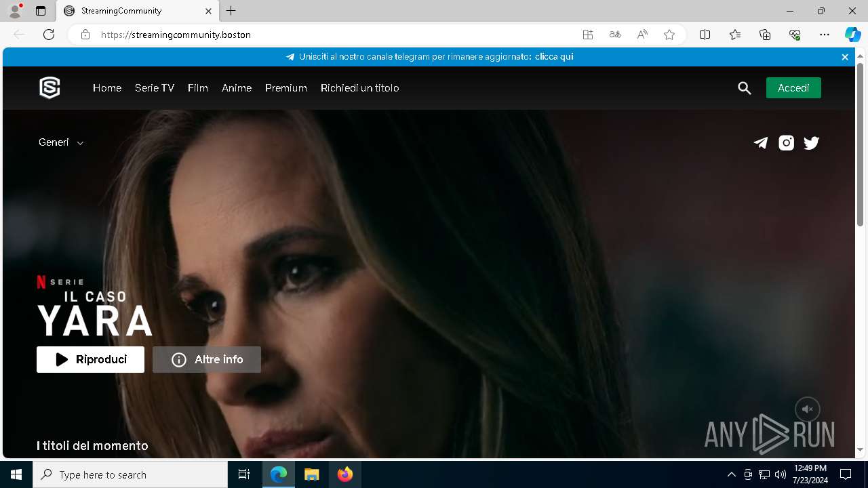The width and height of the screenshot is (868, 488).
Task: Click the Read aloud icon
Action: [642, 35]
